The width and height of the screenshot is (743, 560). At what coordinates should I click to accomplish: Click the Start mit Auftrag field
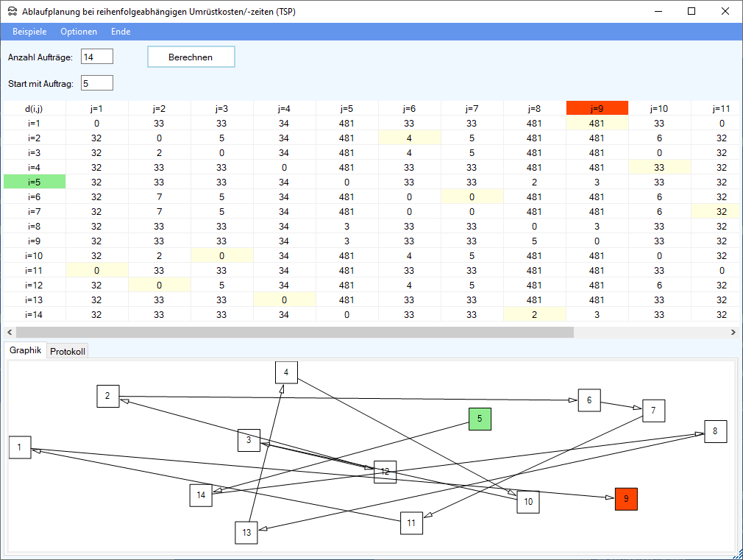[97, 83]
